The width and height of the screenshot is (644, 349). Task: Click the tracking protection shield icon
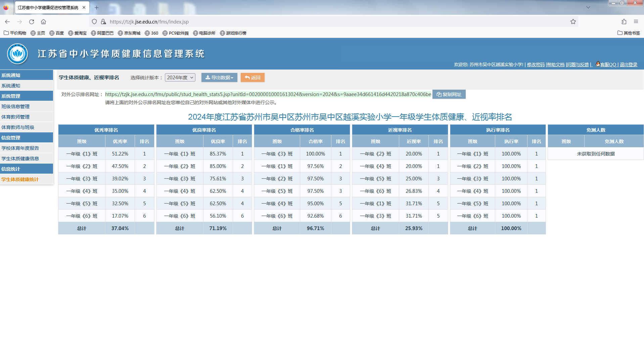coord(94,21)
